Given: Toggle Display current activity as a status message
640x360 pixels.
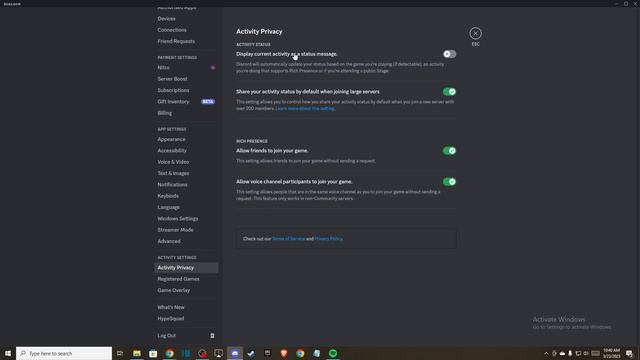Looking at the screenshot, I should pyautogui.click(x=449, y=54).
